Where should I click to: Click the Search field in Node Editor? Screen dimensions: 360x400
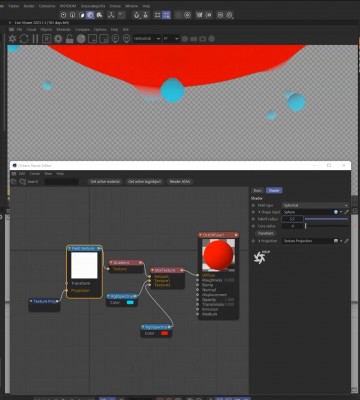click(62, 182)
